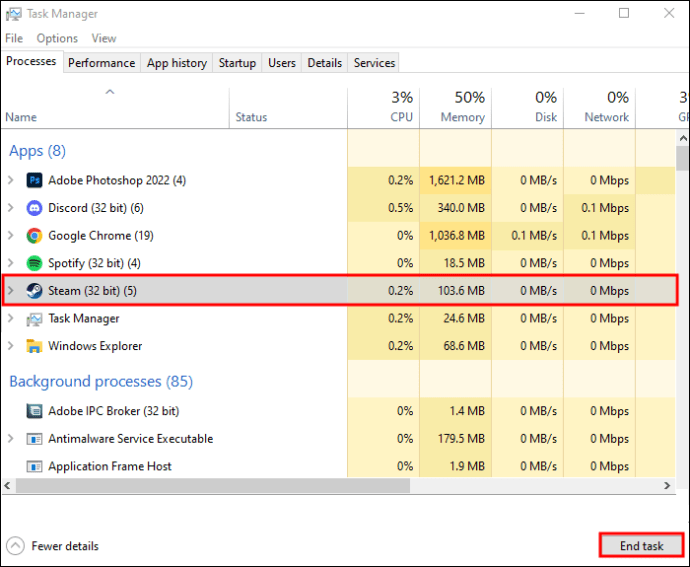Click the Google Chrome icon
The height and width of the screenshot is (567, 690).
tap(34, 236)
